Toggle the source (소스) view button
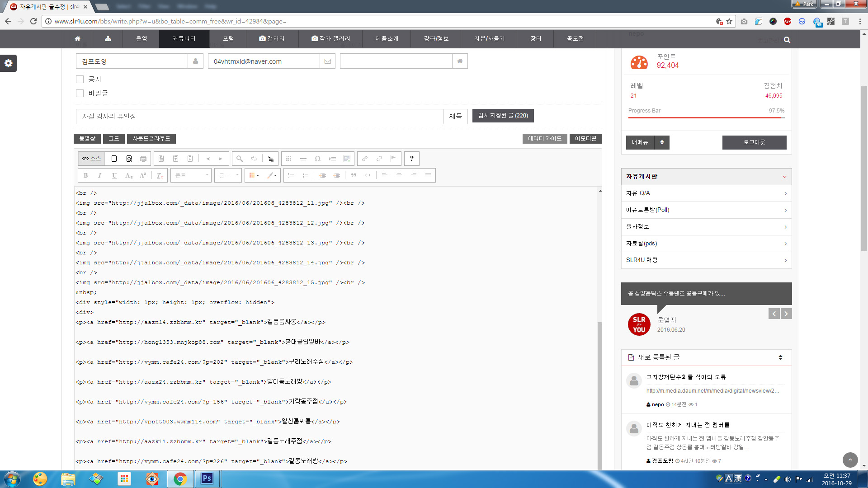The height and width of the screenshot is (488, 868). [91, 159]
